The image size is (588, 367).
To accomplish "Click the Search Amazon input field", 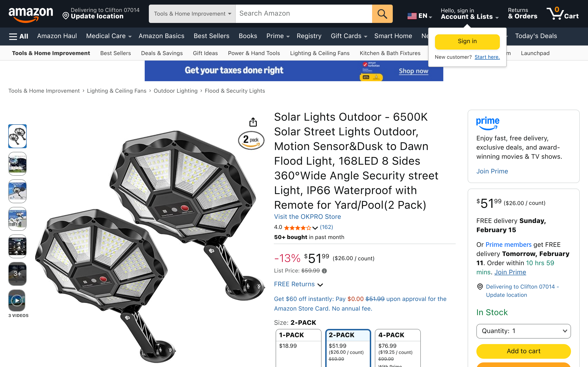I will click(303, 14).
